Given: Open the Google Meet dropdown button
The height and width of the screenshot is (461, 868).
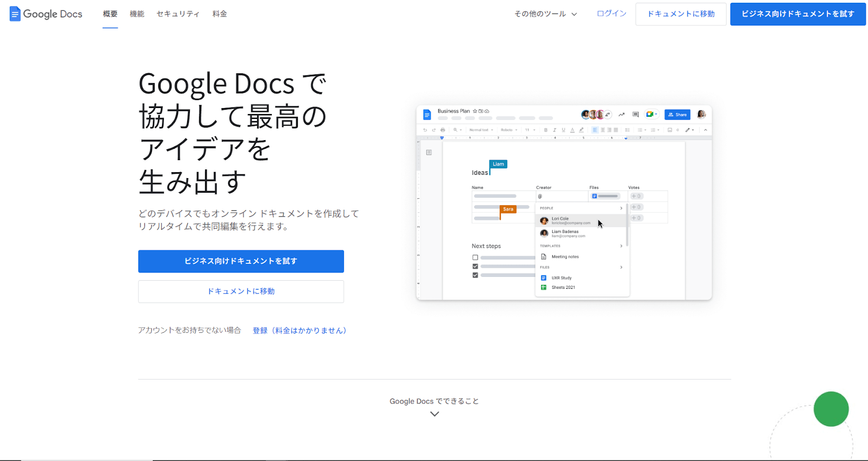Looking at the screenshot, I should coord(652,115).
